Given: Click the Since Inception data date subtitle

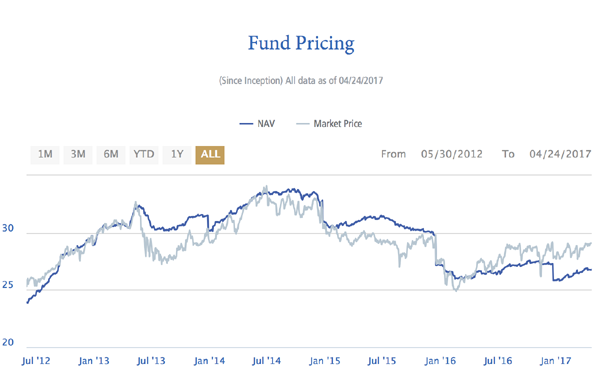Looking at the screenshot, I should tap(301, 81).
